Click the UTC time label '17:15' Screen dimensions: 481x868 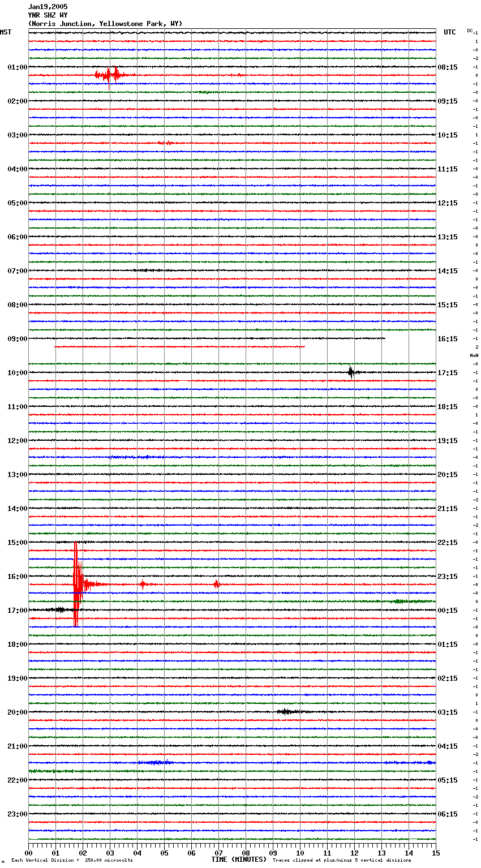point(448,373)
